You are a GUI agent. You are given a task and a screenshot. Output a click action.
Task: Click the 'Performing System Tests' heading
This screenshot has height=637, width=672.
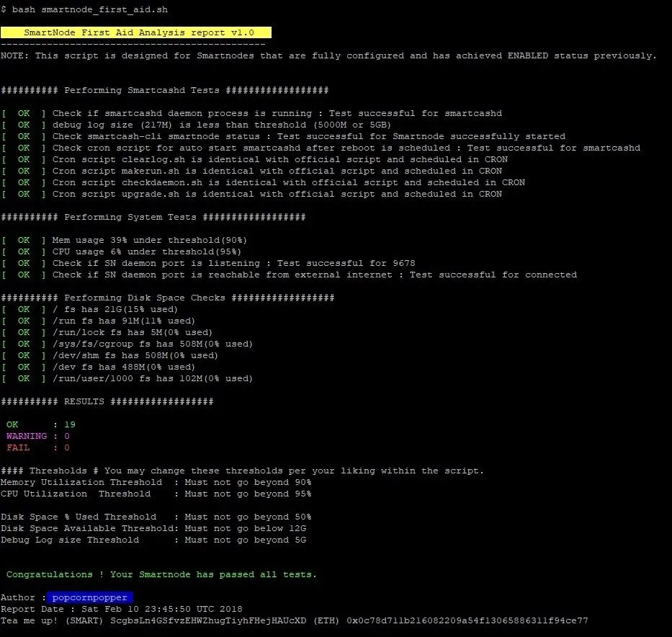(x=153, y=217)
